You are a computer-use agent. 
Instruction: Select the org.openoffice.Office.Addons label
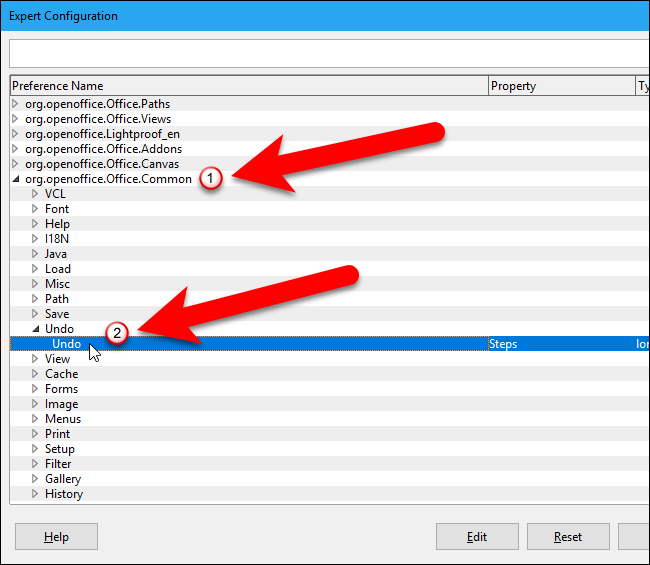[x=104, y=149]
